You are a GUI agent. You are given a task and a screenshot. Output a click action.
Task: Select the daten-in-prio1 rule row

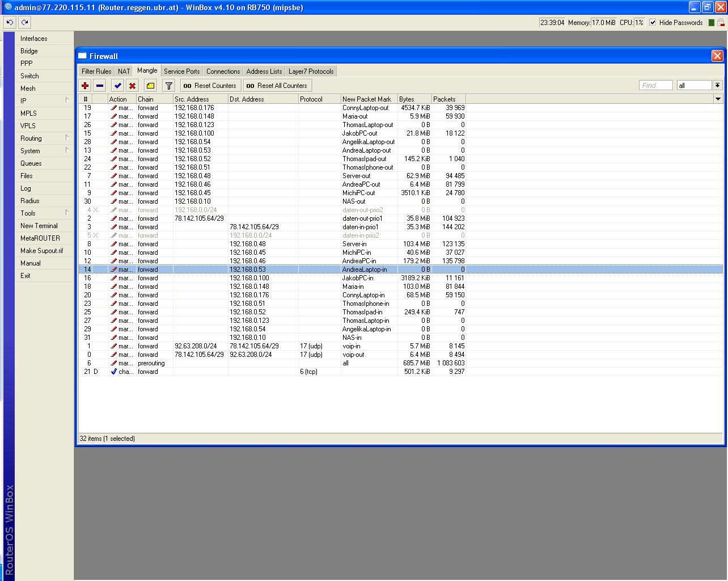click(x=401, y=227)
